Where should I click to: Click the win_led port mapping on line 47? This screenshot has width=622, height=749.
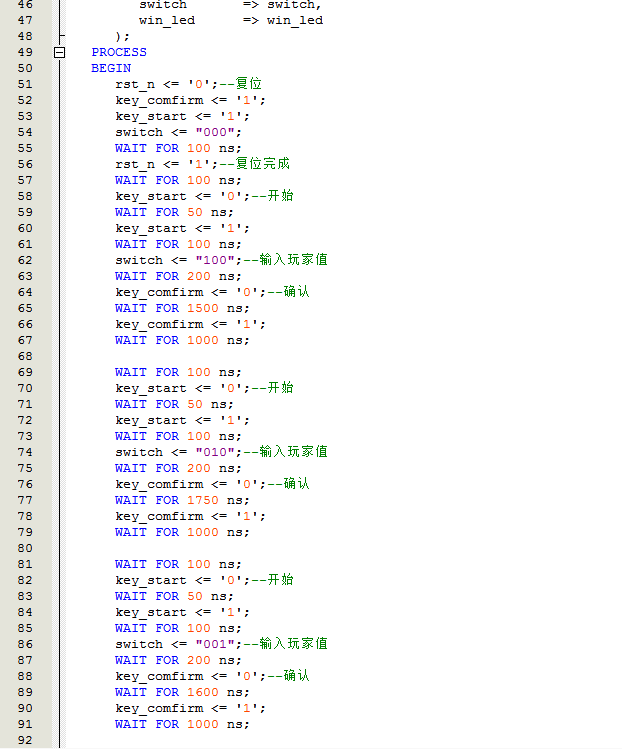point(231,21)
